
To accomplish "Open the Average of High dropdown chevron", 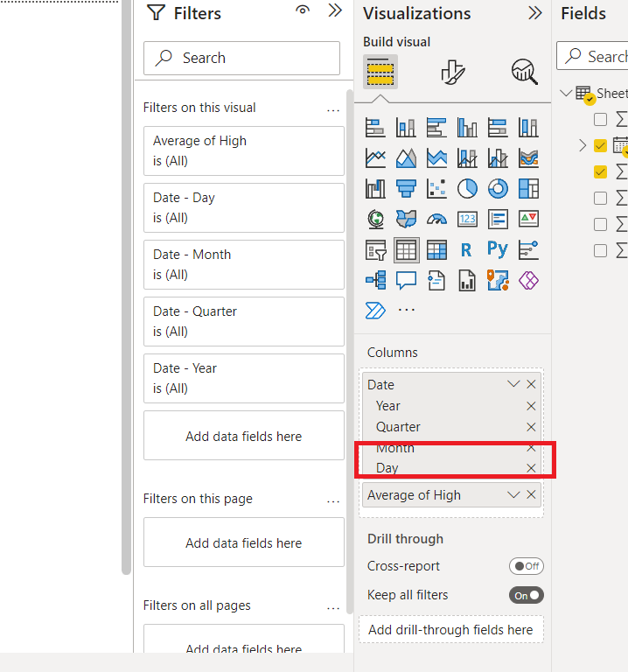I will click(x=513, y=495).
